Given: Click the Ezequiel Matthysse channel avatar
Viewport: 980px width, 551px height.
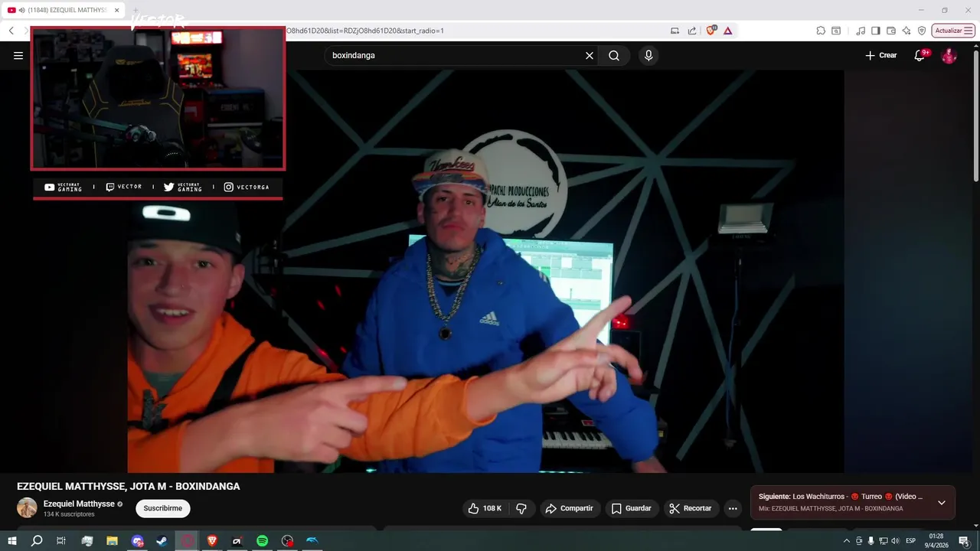Looking at the screenshot, I should [x=27, y=508].
